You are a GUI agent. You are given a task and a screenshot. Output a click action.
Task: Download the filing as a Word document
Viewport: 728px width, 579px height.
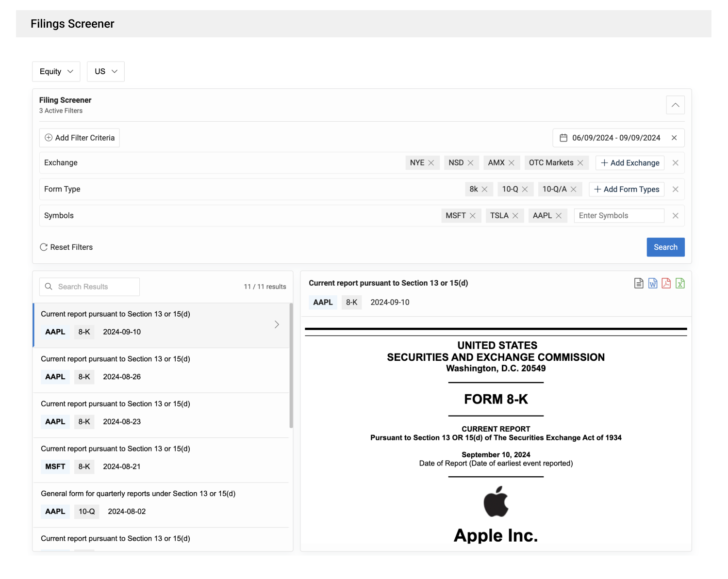[653, 283]
